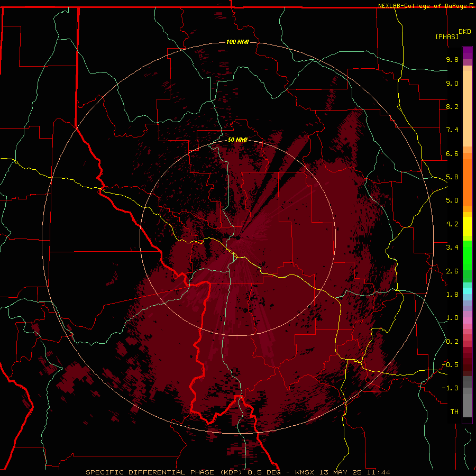
Task: Click the 7.4 scale value
Action: tap(452, 130)
